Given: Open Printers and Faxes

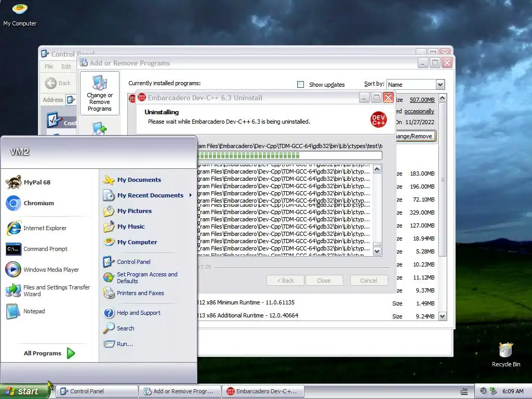Looking at the screenshot, I should (134, 293).
